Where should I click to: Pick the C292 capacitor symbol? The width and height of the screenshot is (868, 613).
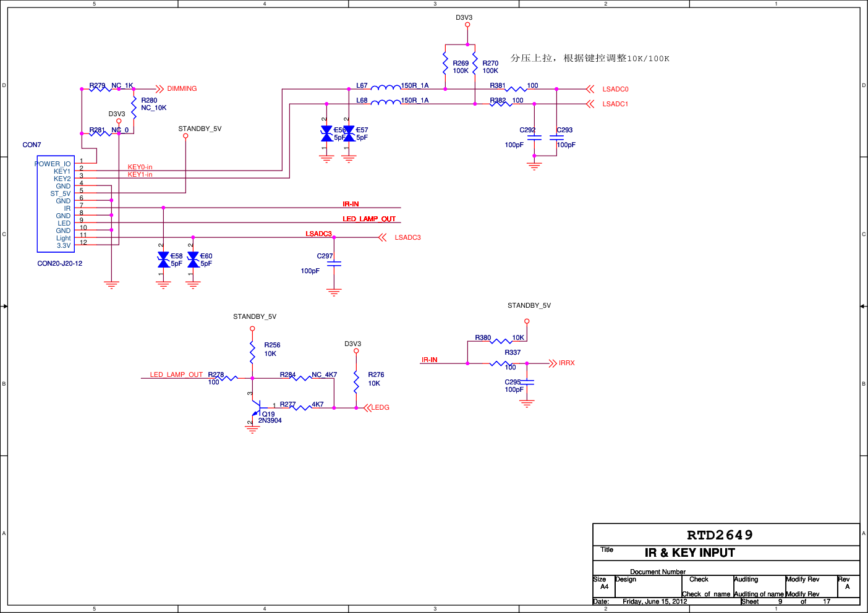tap(534, 138)
